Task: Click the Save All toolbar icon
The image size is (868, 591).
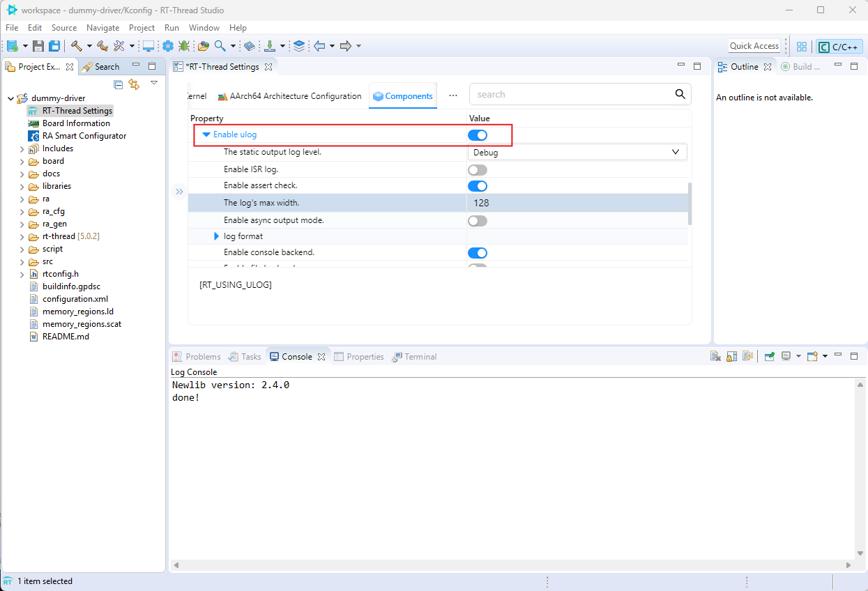Action: tap(54, 46)
